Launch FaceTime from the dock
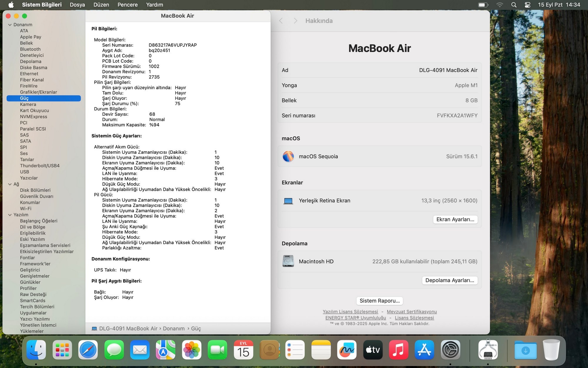Screen dimensions: 588x368 (x=217, y=350)
